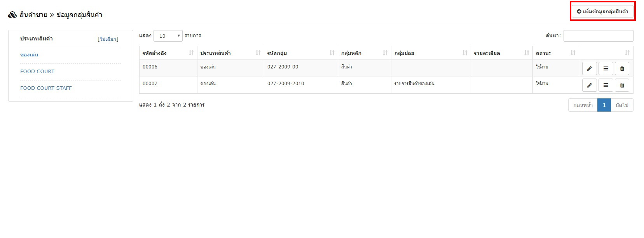Click the sort arrows on the actions column

pyautogui.click(x=627, y=53)
